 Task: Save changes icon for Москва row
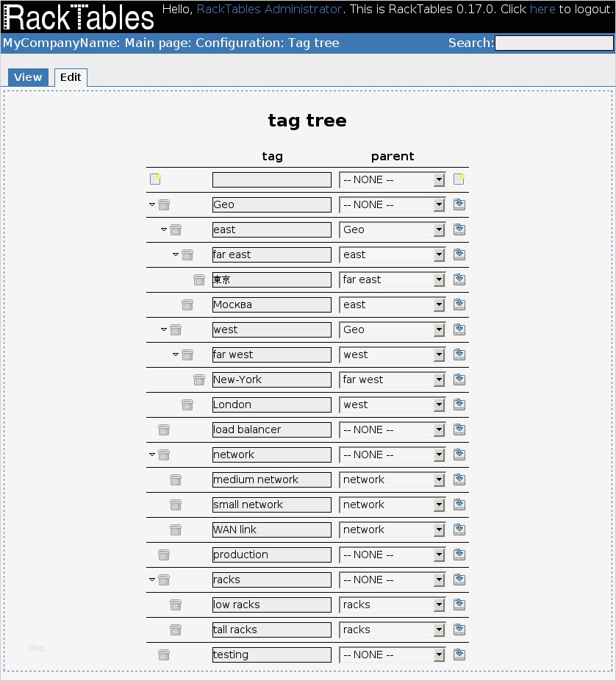pos(459,304)
